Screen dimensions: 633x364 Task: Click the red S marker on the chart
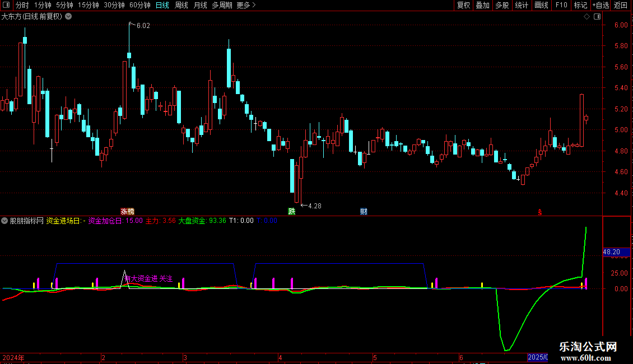(x=540, y=212)
